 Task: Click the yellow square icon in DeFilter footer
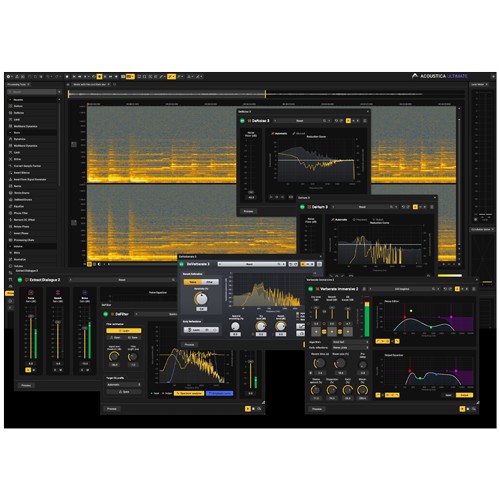248,409
